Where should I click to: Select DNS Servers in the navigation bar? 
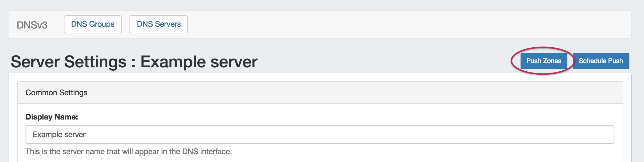tap(159, 24)
